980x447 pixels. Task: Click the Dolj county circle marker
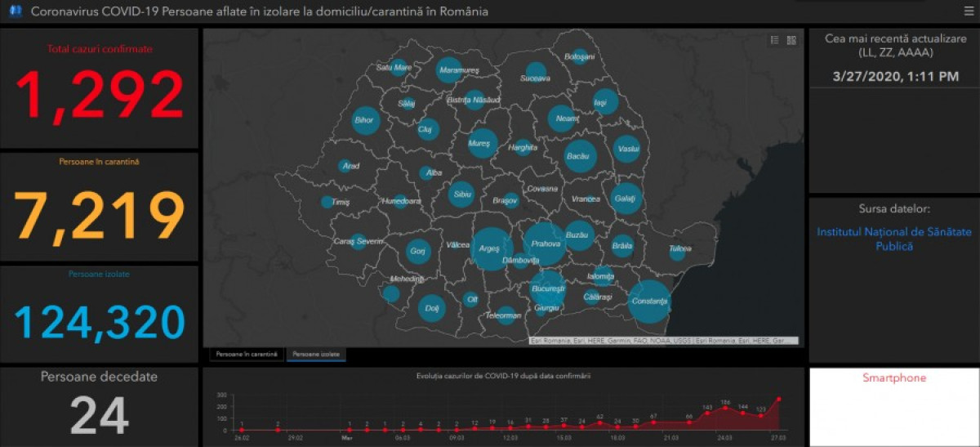[433, 308]
